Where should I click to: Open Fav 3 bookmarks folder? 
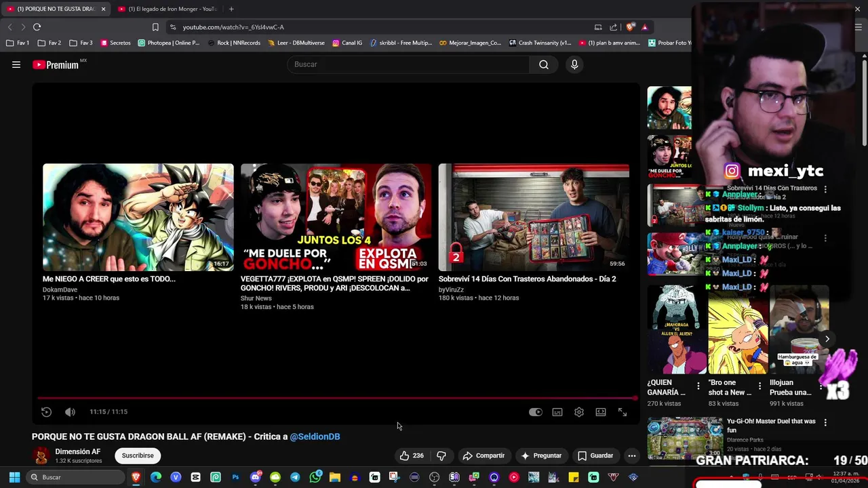click(81, 43)
